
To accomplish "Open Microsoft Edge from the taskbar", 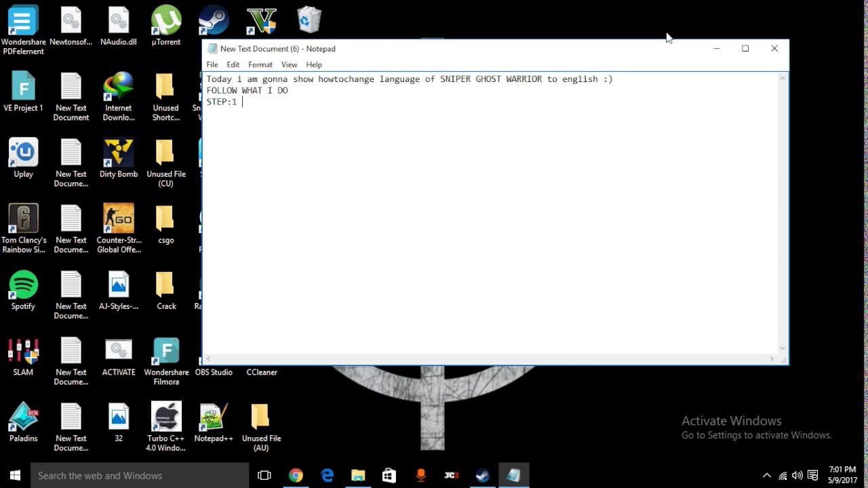I will (x=327, y=475).
